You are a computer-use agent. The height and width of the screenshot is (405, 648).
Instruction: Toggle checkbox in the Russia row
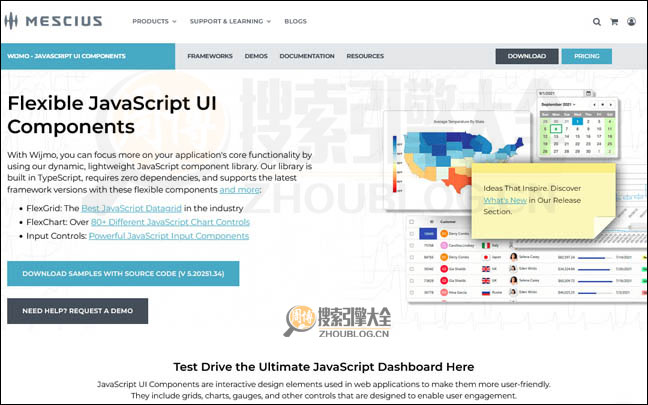(x=412, y=292)
